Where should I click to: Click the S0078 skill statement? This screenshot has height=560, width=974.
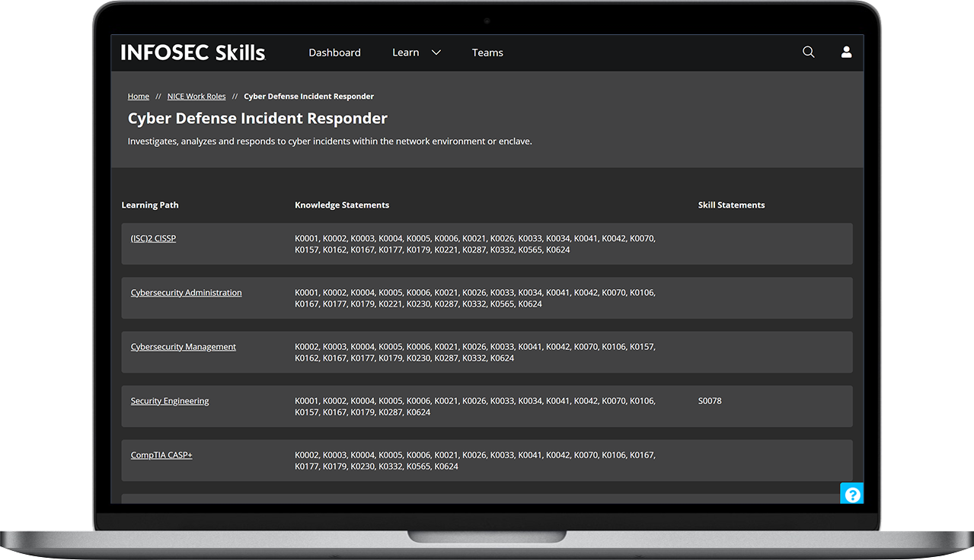710,400
